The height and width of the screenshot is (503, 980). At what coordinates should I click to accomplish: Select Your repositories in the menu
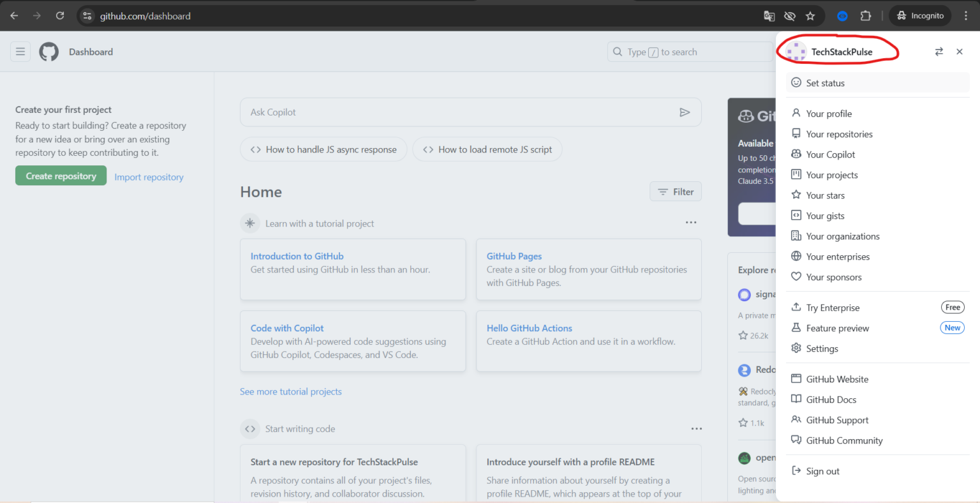pyautogui.click(x=839, y=133)
